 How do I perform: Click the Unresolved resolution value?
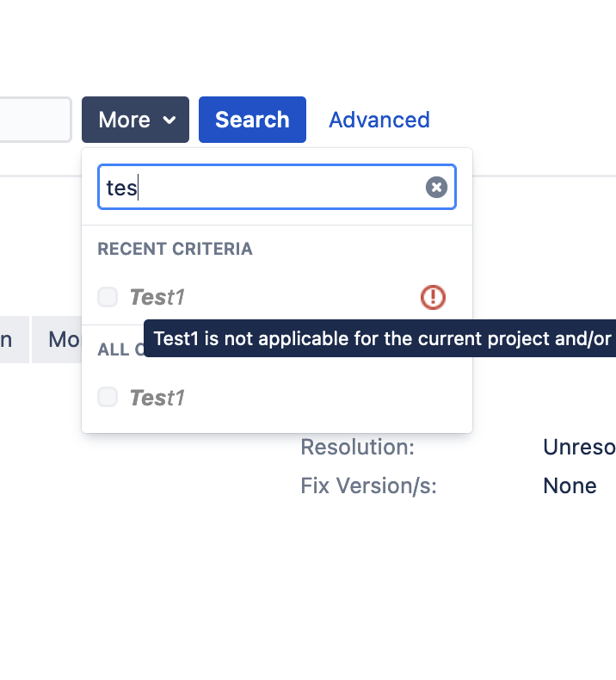[579, 448]
